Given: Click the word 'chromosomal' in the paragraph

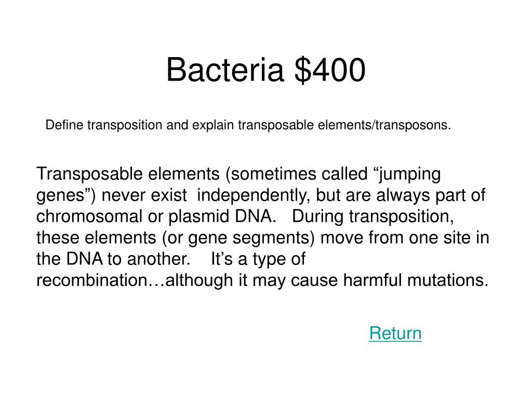Looking at the screenshot, I should tap(89, 217).
